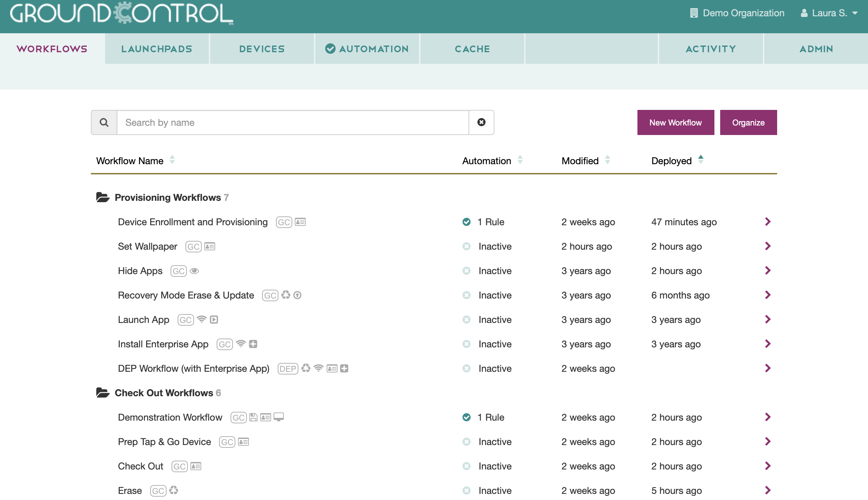This screenshot has width=868, height=500.
Task: Click the ID card icon beside Check Out
Action: pyautogui.click(x=196, y=466)
